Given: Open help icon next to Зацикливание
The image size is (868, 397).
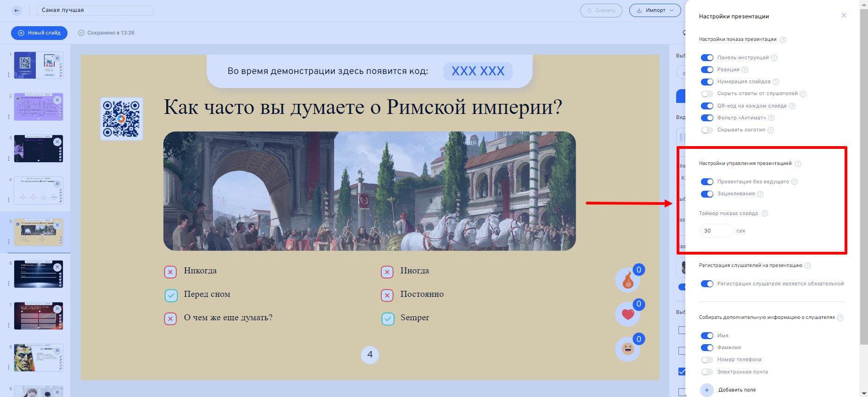Looking at the screenshot, I should (x=761, y=194).
